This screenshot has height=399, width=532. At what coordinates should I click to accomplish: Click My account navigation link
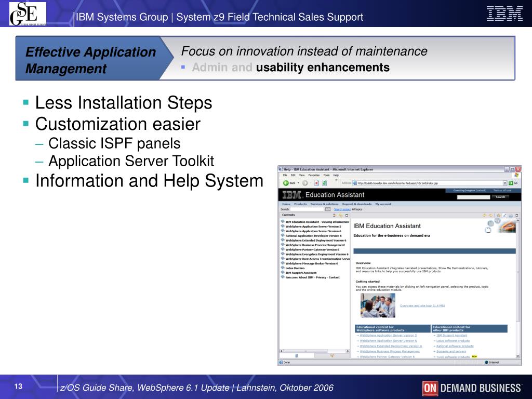(x=383, y=204)
